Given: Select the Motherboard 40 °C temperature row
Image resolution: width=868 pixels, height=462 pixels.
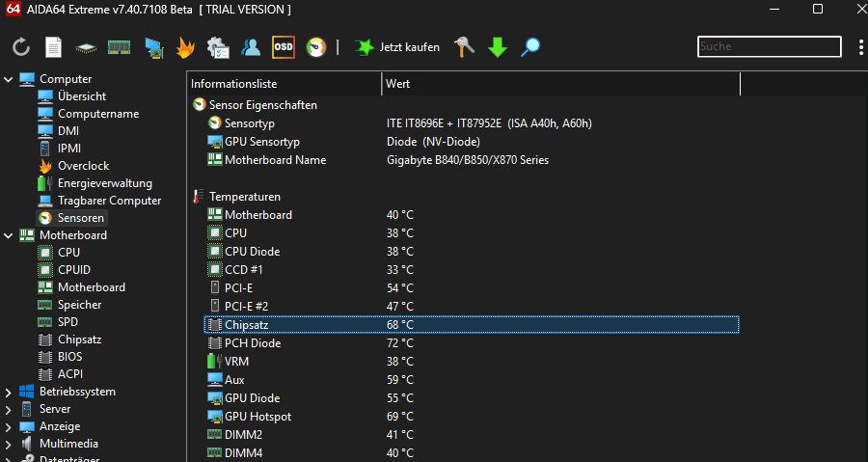Looking at the screenshot, I should tap(472, 215).
